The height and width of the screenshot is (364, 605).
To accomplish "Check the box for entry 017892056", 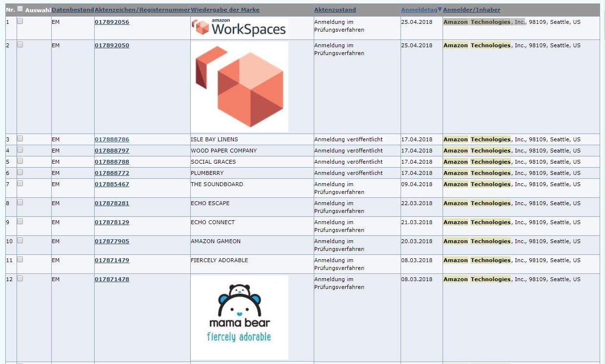I will (x=20, y=21).
